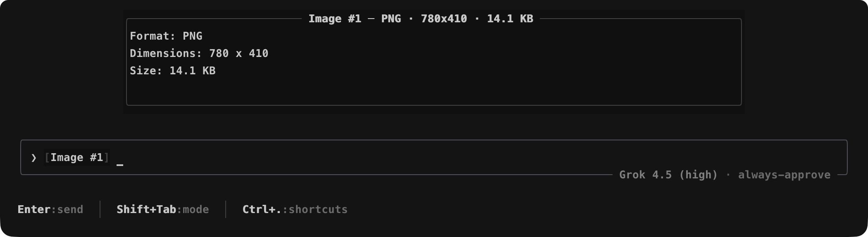Open Ctrl+.:shortcuts hint
Viewport: 868px width, 237px height.
[295, 209]
